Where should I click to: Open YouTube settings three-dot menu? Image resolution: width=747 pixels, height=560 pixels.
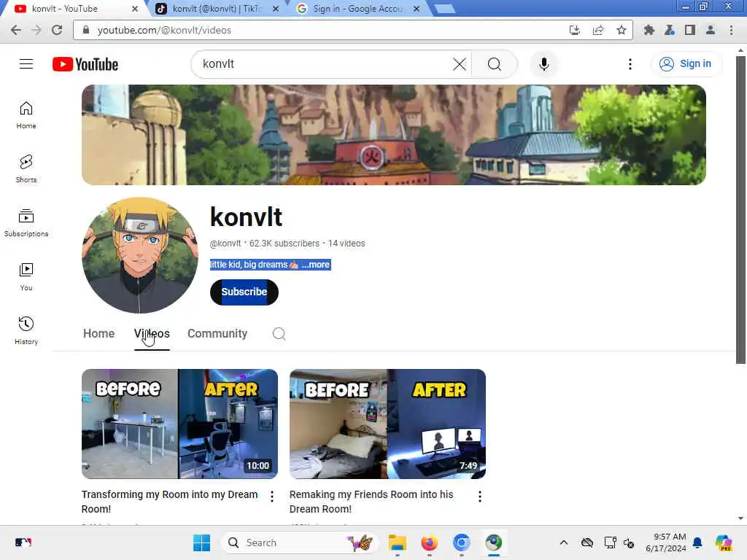[630, 64]
